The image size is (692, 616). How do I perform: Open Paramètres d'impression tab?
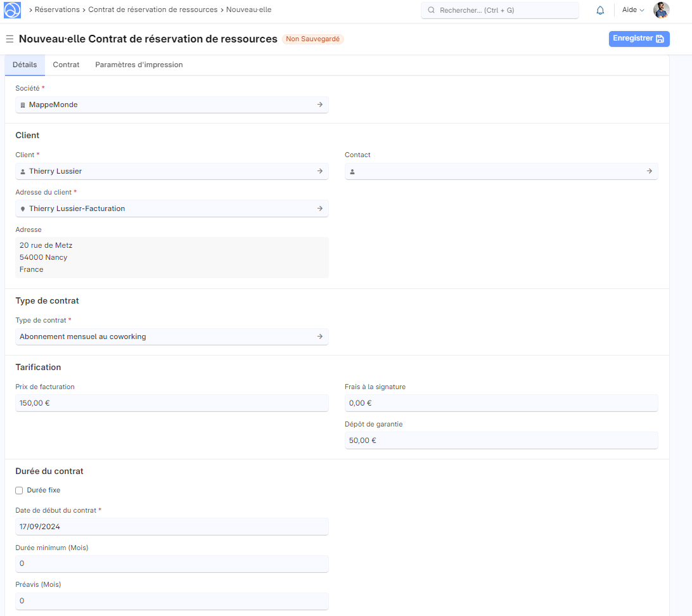(139, 65)
